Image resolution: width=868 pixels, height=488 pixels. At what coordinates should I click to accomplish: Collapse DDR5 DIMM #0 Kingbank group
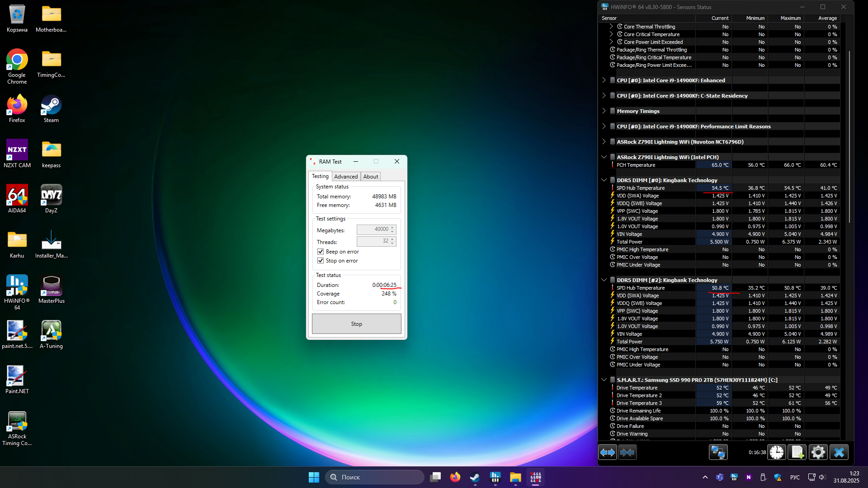pyautogui.click(x=604, y=180)
